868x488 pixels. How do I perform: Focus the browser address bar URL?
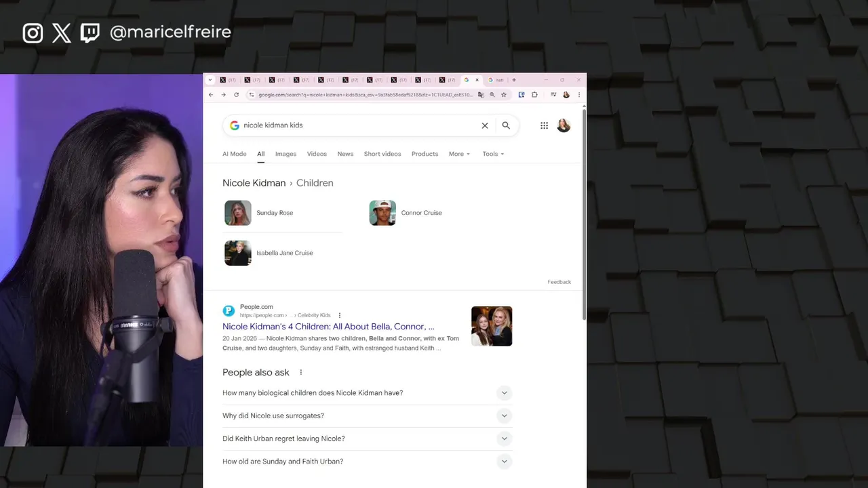click(366, 95)
